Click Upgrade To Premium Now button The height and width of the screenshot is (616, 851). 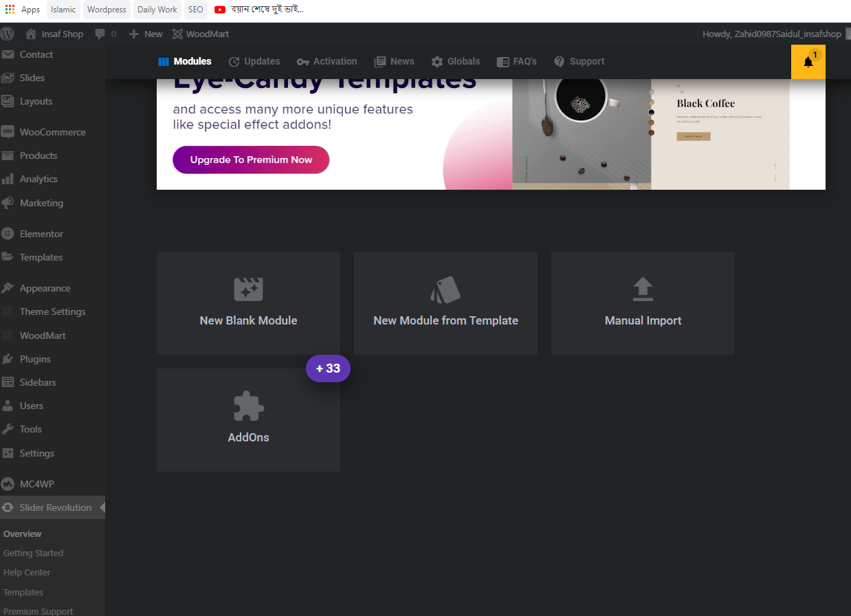tap(251, 159)
